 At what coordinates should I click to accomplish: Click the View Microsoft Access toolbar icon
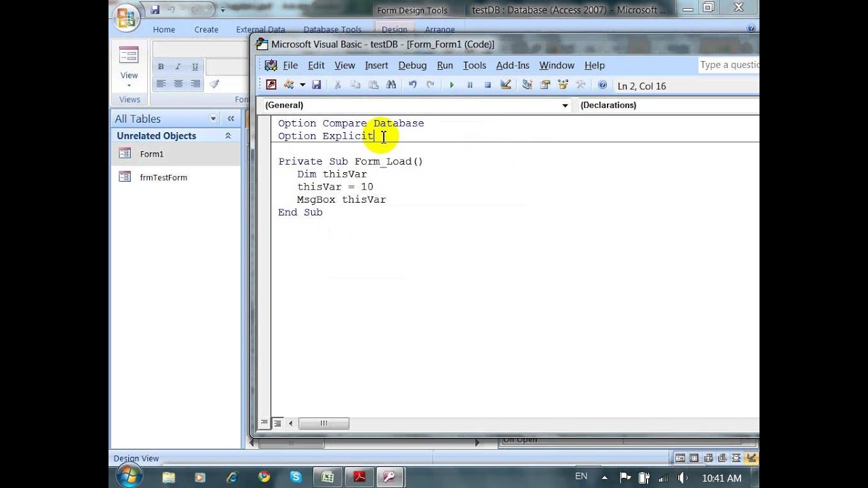coord(271,85)
